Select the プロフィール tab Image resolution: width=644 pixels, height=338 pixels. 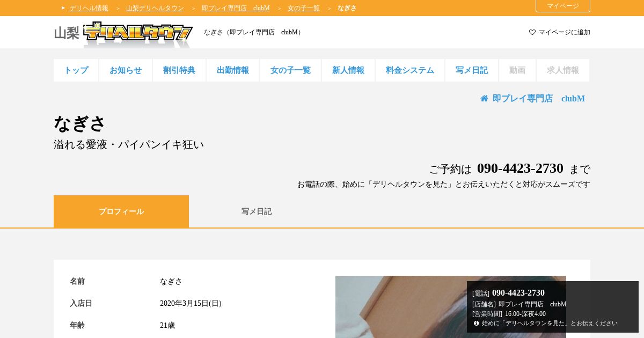tap(121, 211)
